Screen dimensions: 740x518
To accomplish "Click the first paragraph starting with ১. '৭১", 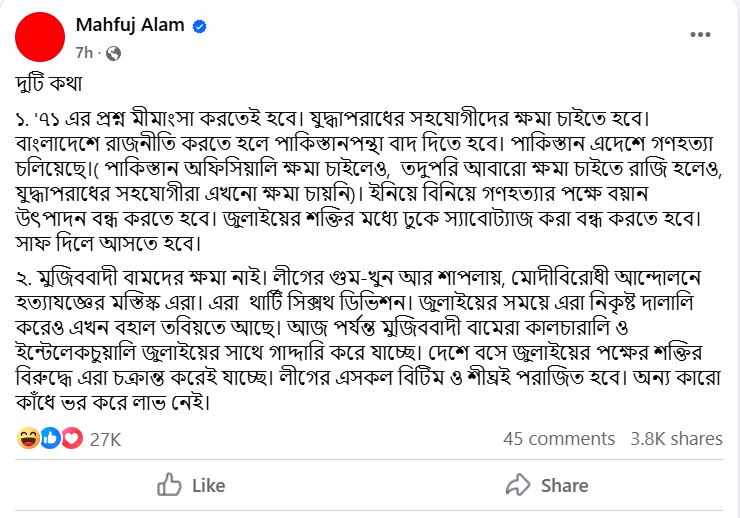I will (x=369, y=181).
